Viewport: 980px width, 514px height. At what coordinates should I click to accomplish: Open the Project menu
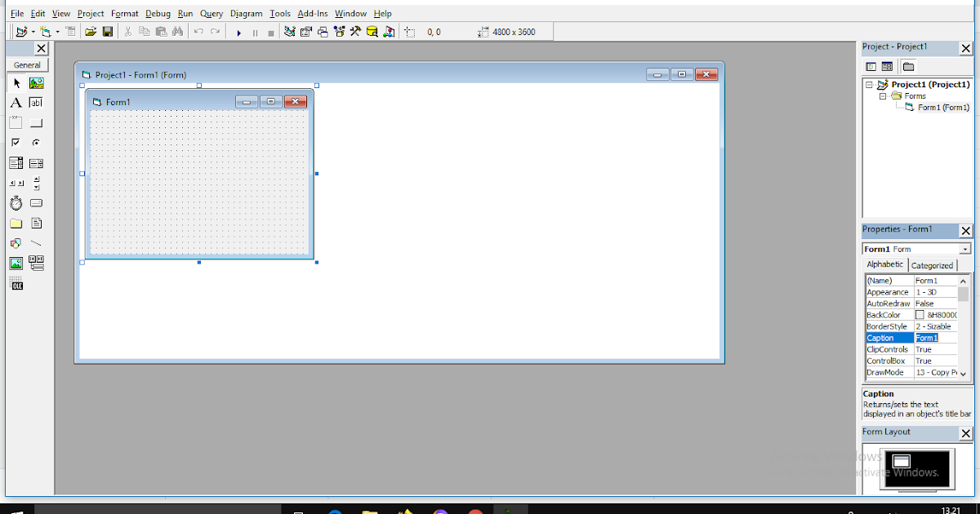(x=90, y=13)
